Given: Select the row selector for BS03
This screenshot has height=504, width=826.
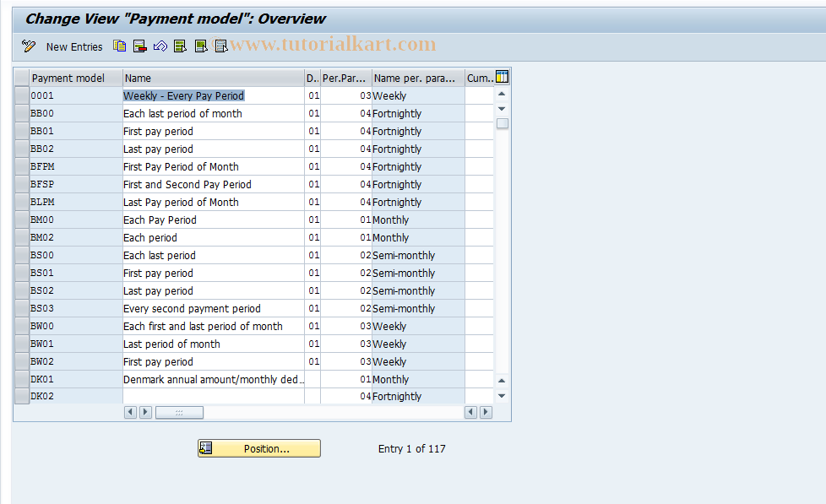Looking at the screenshot, I should 22,308.
